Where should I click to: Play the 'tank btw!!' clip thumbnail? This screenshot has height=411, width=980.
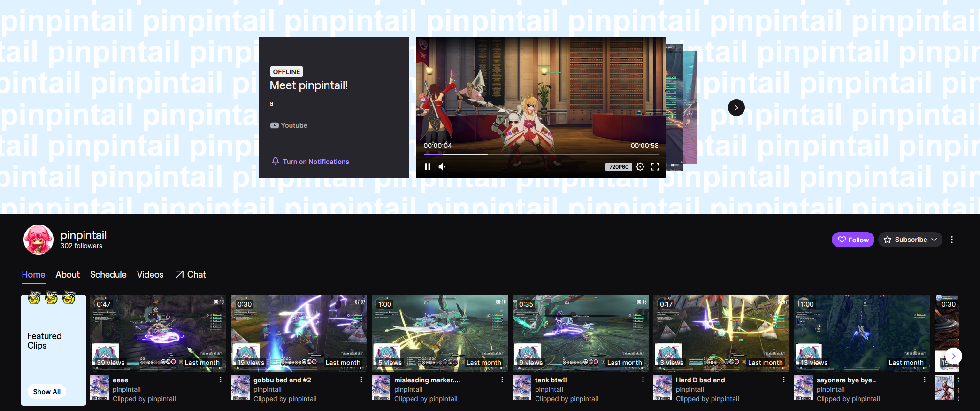581,333
